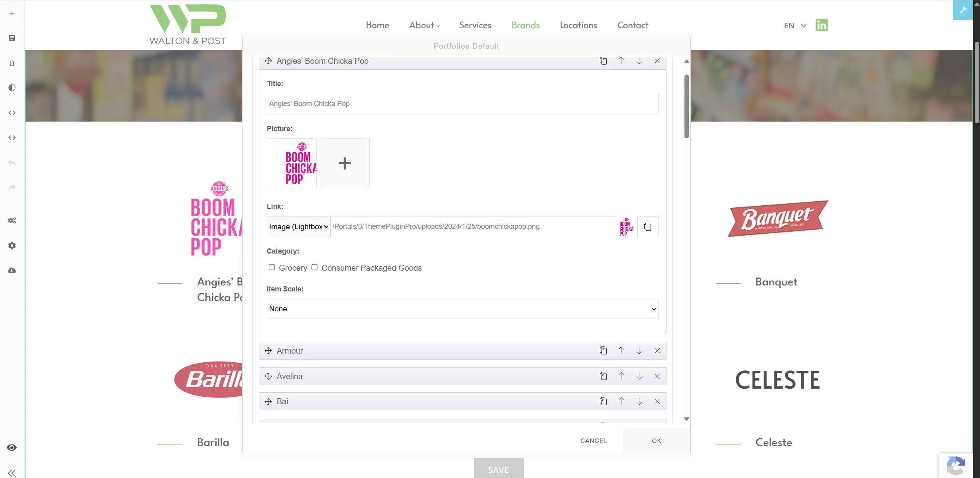Open the page list icon in left sidebar
980x478 pixels.
(12, 38)
